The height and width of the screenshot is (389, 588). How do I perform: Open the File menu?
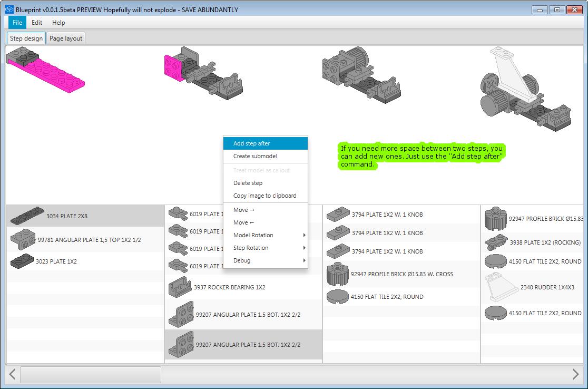[x=17, y=23]
